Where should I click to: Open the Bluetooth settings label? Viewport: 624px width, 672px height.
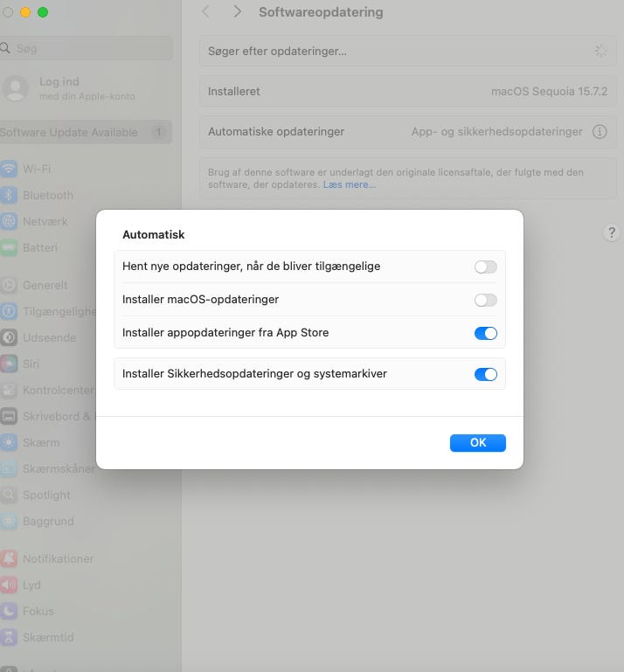click(x=48, y=195)
